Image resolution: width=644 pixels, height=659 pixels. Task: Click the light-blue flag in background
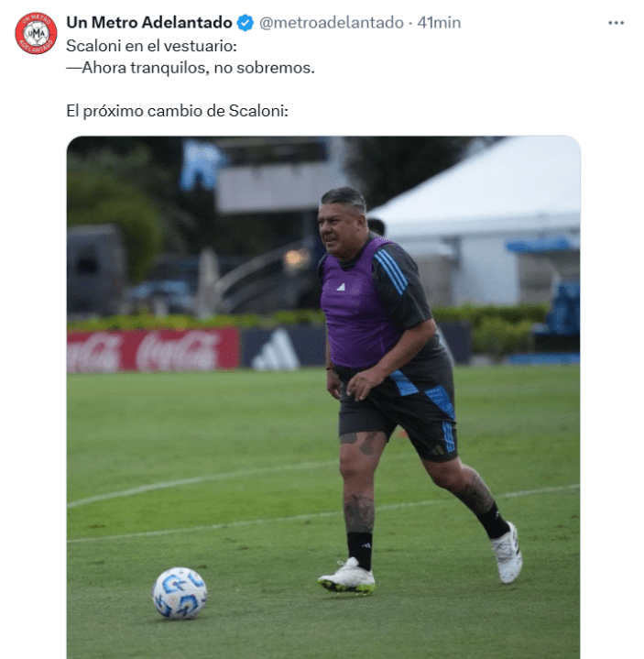click(202, 165)
